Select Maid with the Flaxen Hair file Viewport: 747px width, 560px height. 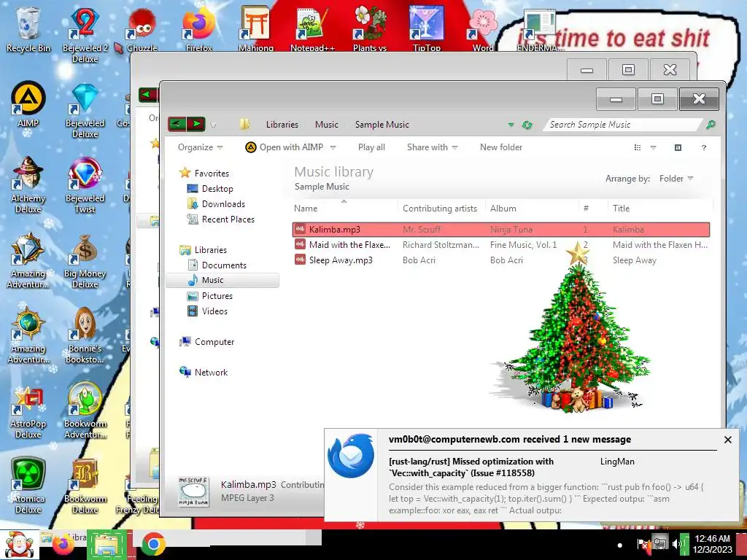(500, 245)
